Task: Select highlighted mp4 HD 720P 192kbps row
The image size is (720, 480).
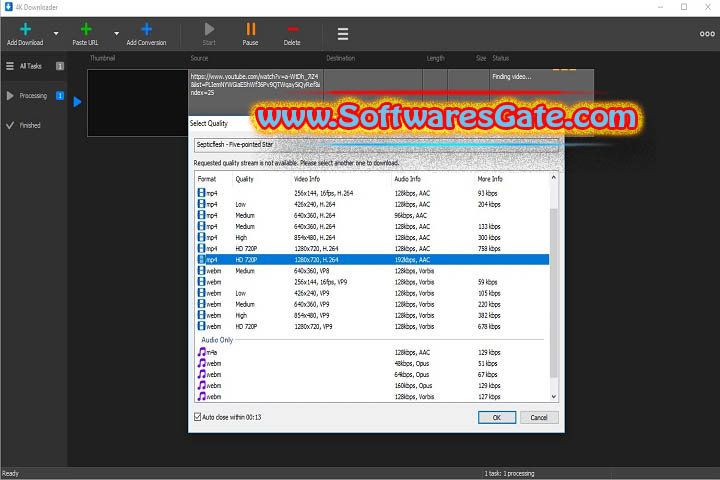Action: (371, 260)
